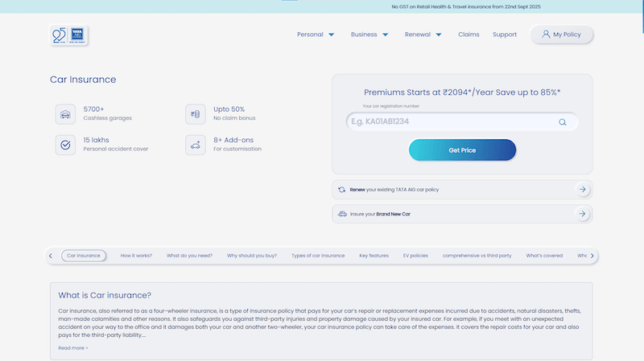The width and height of the screenshot is (644, 361).
Task: Click the personal accident cover shield icon
Action: (64, 145)
